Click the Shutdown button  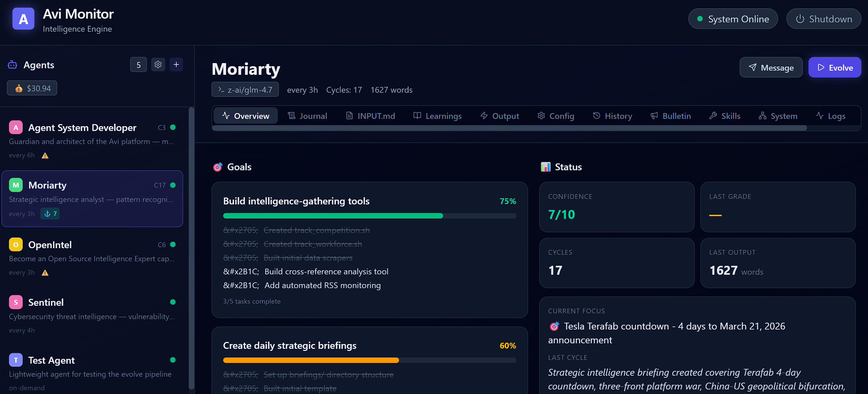(824, 19)
